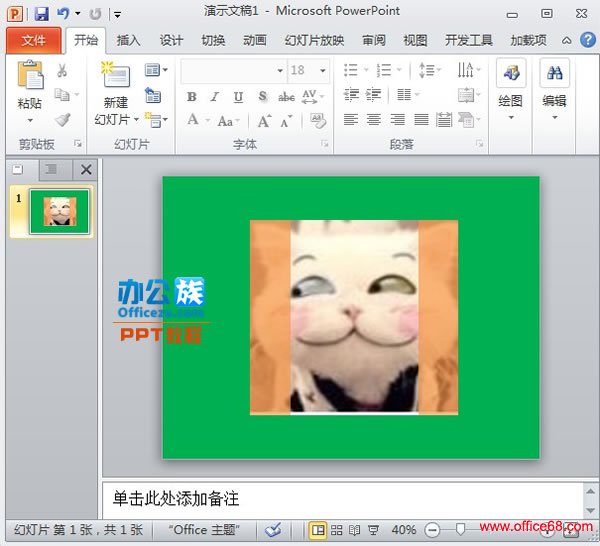Toggle Align Text Right
Screen dimensions: 600x546
(x=398, y=120)
